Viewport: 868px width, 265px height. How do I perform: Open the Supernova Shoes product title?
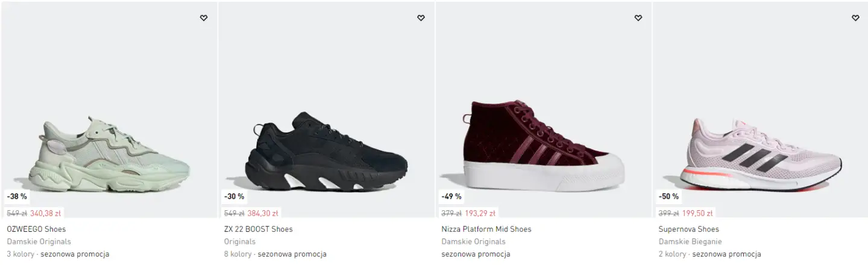click(x=688, y=229)
